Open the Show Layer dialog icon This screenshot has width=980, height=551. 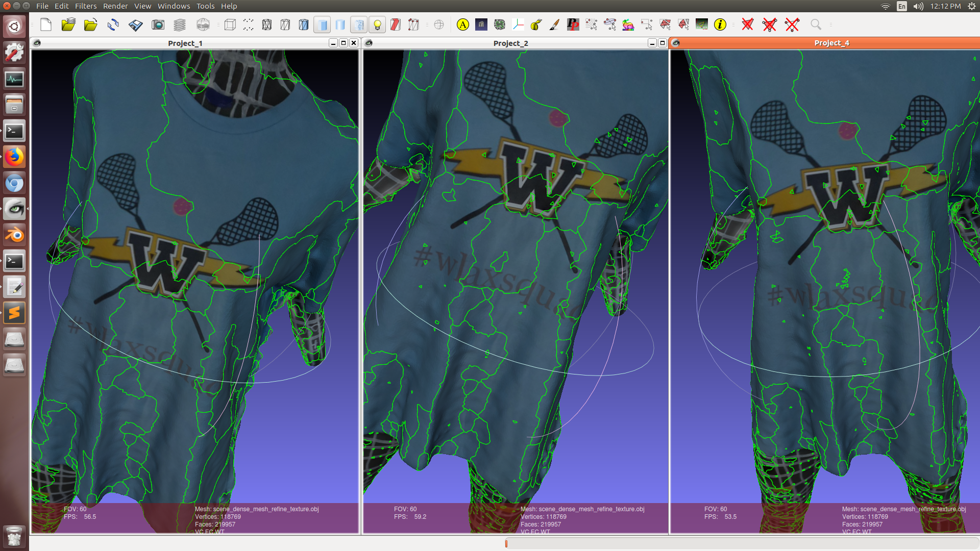pos(180,24)
